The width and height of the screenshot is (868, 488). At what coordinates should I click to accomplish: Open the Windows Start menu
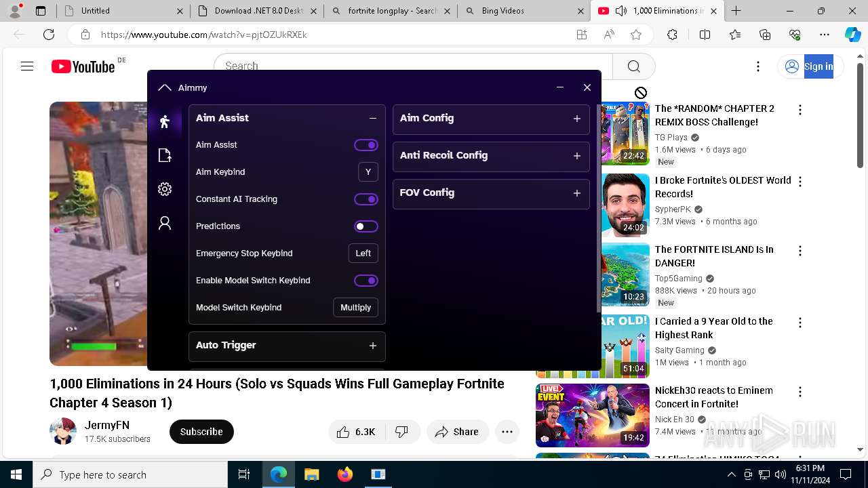pos(16,474)
